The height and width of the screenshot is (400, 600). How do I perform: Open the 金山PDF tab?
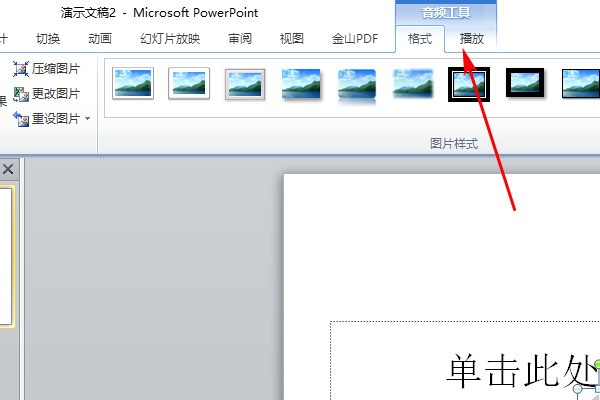click(x=355, y=39)
